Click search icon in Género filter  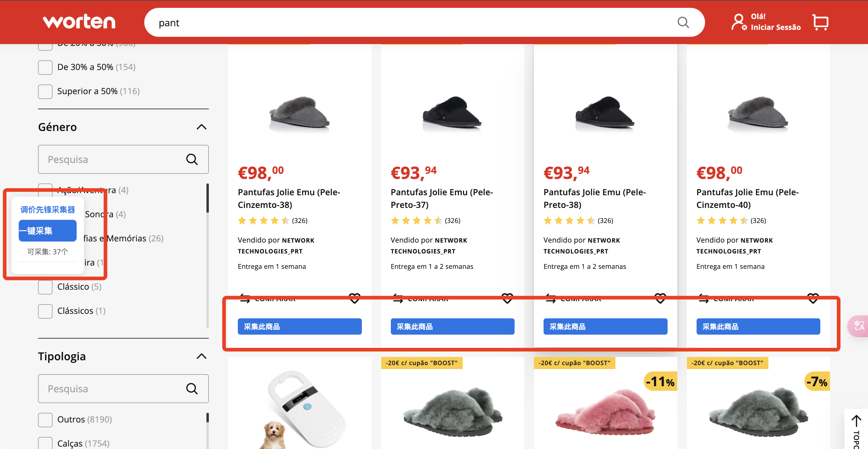192,159
